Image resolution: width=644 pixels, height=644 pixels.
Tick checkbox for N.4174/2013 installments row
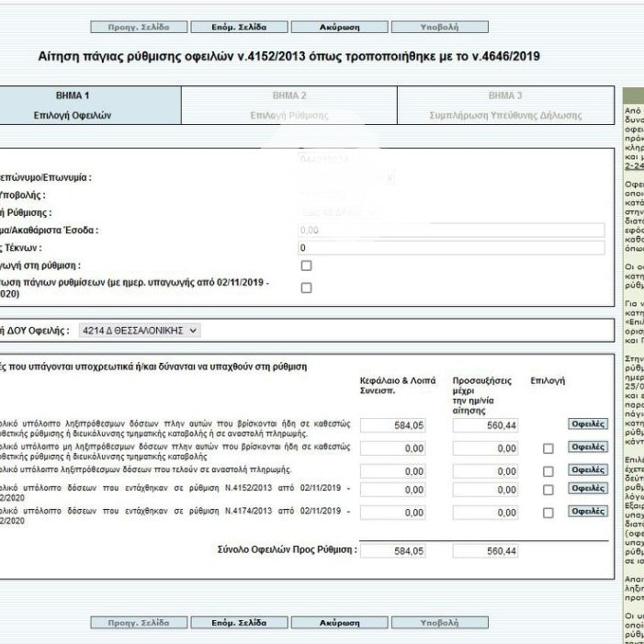click(x=548, y=513)
